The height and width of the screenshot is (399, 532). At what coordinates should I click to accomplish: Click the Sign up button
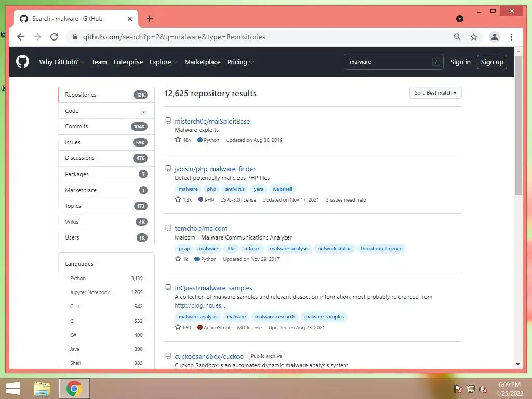491,62
